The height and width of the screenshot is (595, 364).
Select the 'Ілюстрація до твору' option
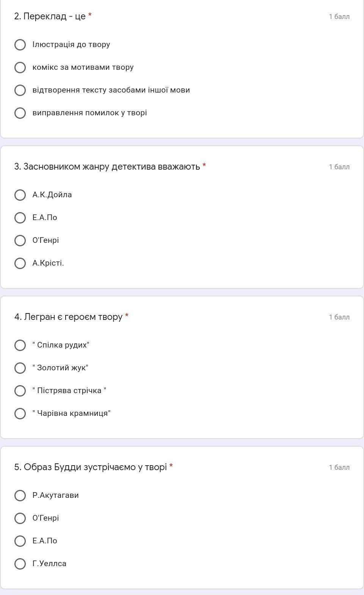tap(20, 45)
